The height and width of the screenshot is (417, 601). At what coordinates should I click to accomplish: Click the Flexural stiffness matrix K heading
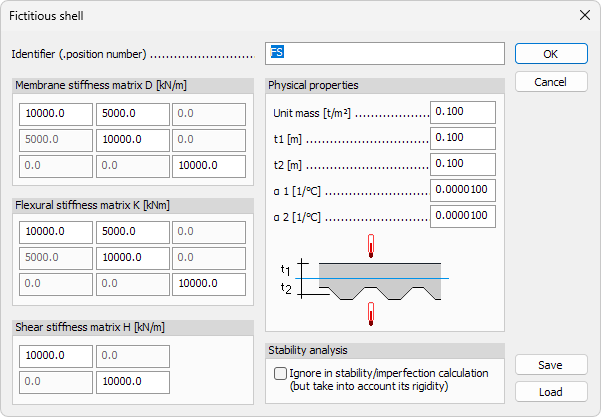click(x=92, y=205)
